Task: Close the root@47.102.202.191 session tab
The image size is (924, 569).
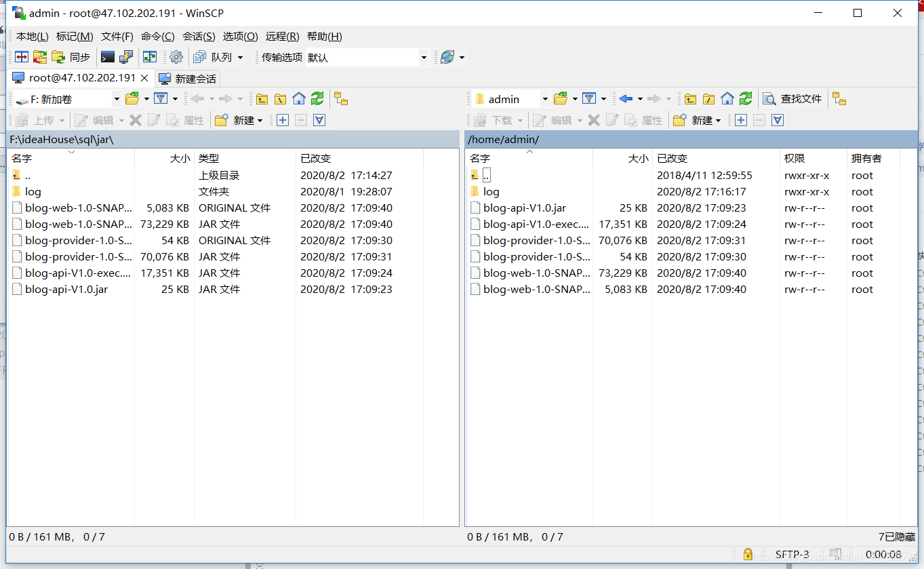Action: pos(144,78)
